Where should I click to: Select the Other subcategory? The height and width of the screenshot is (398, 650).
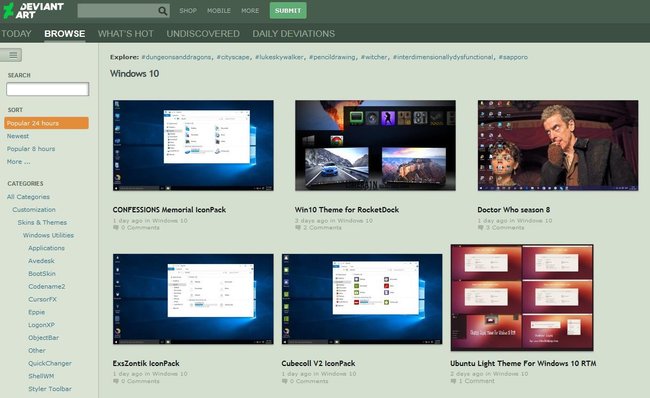37,351
